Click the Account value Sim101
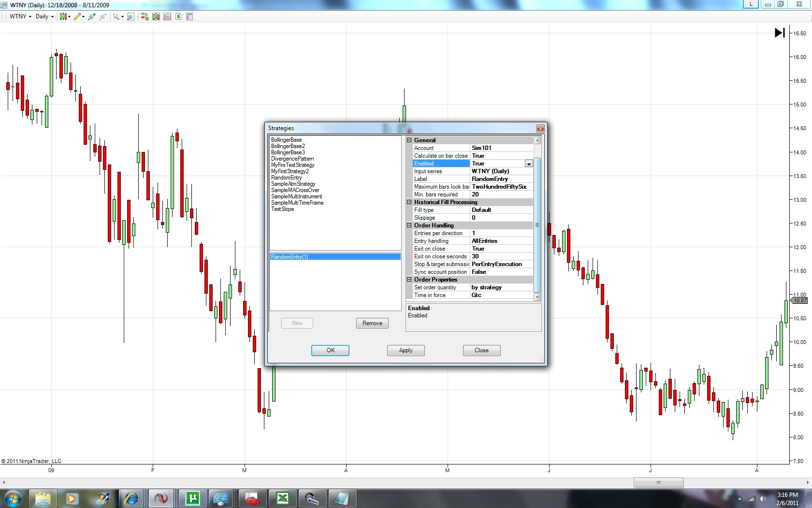The width and height of the screenshot is (812, 508). coord(502,148)
